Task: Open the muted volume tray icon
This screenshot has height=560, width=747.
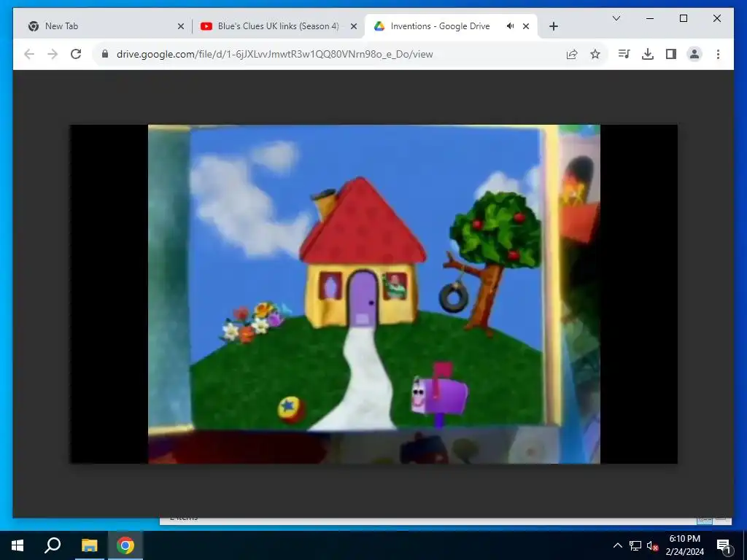Action: click(652, 545)
